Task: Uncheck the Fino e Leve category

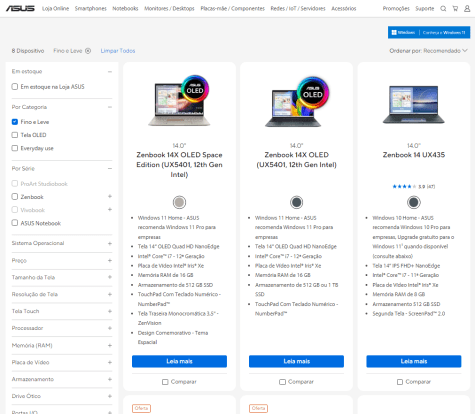Action: coord(15,122)
